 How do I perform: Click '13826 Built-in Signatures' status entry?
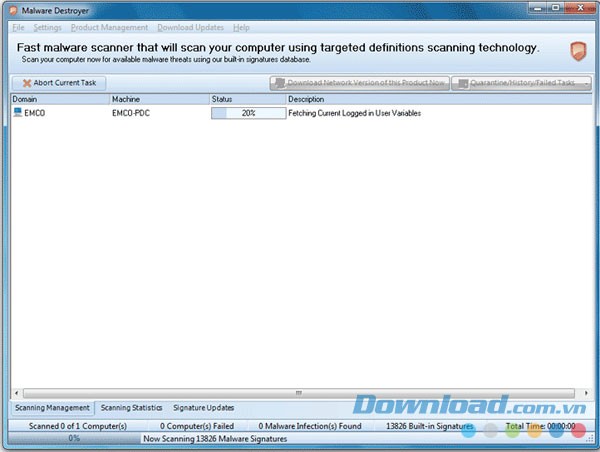tap(430, 426)
